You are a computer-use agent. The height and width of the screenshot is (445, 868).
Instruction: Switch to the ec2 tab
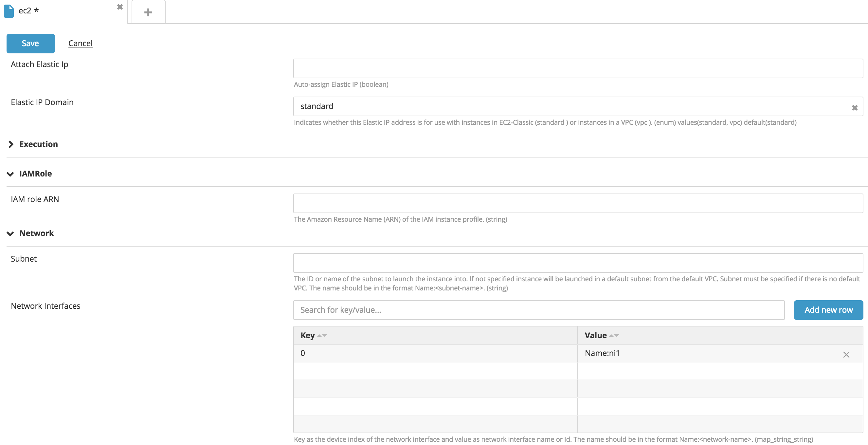(x=61, y=11)
